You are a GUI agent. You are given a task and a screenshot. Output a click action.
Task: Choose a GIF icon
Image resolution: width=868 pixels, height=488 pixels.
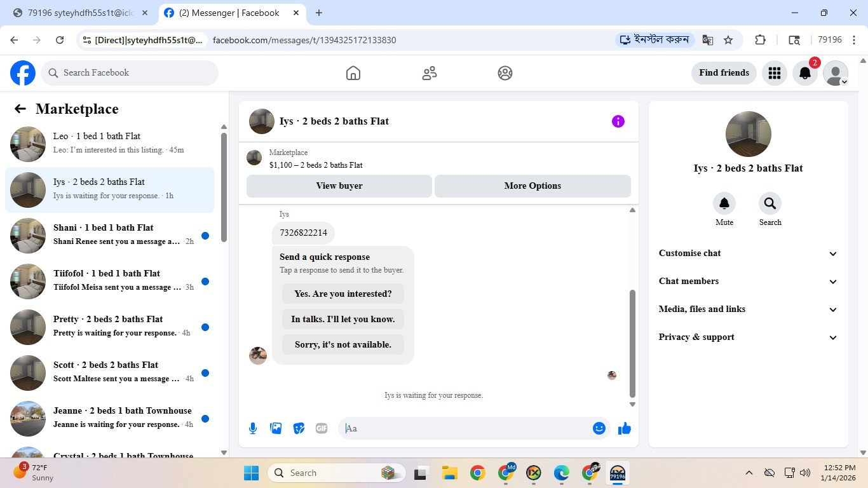[x=322, y=428]
